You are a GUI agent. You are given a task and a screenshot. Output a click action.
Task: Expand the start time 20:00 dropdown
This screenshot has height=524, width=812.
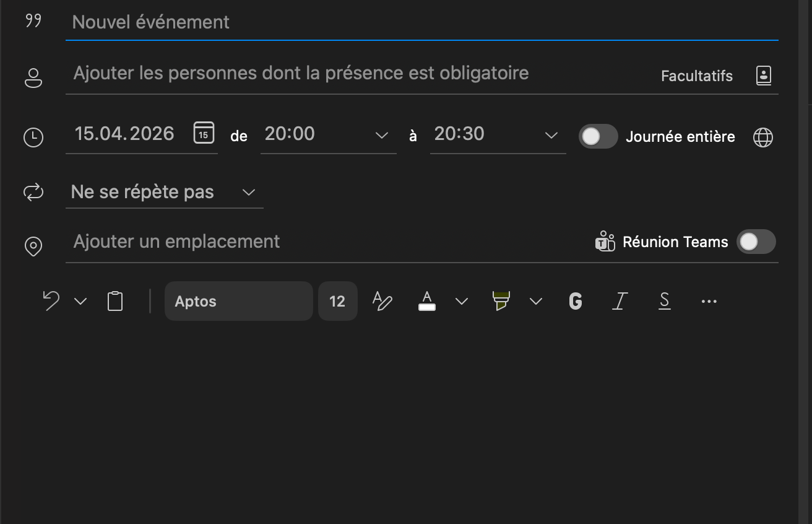(382, 135)
